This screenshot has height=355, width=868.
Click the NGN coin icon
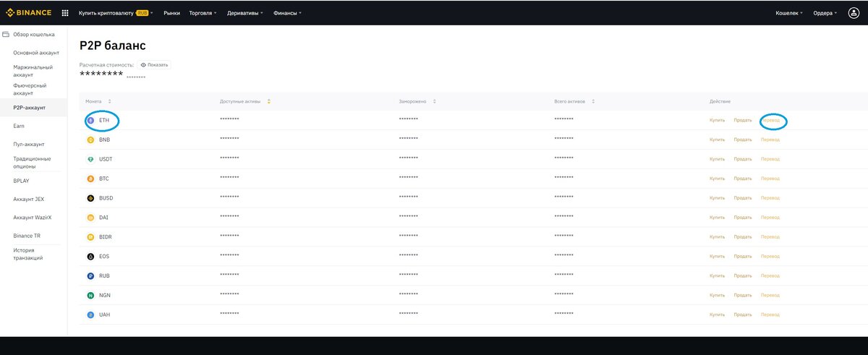(x=91, y=296)
